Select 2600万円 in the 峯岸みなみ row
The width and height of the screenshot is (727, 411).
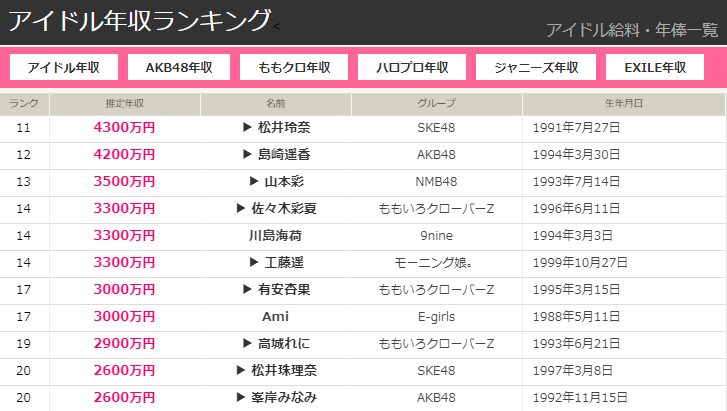click(124, 397)
